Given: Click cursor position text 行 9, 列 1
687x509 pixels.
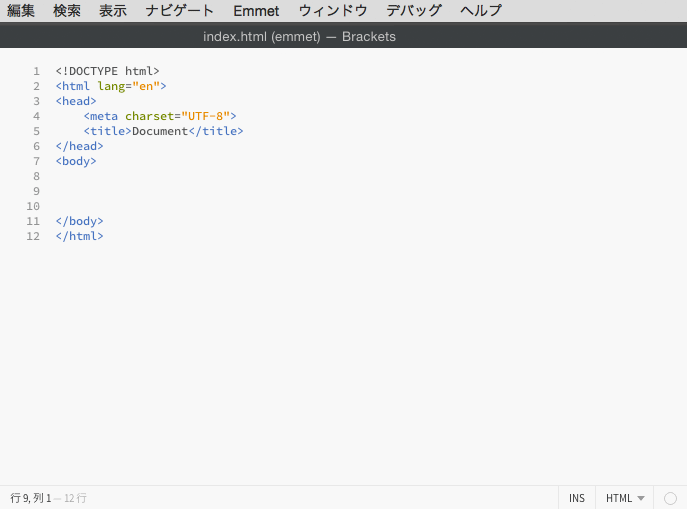Looking at the screenshot, I should point(31,498).
